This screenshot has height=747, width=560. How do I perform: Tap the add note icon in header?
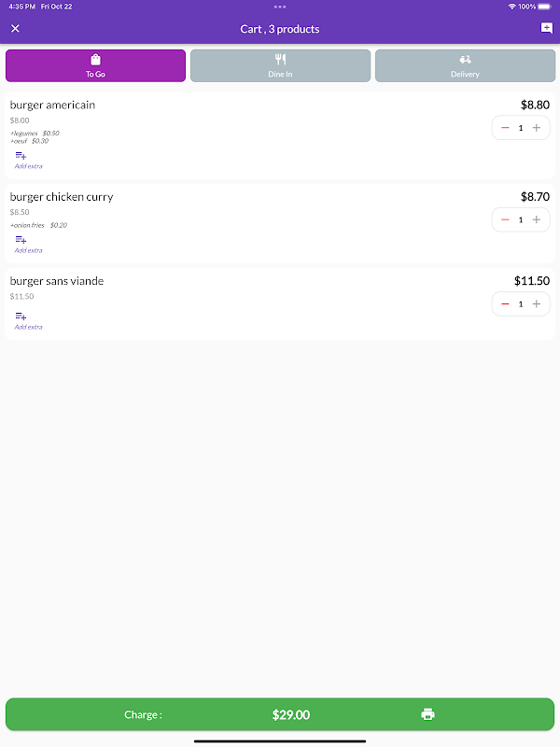pos(546,29)
